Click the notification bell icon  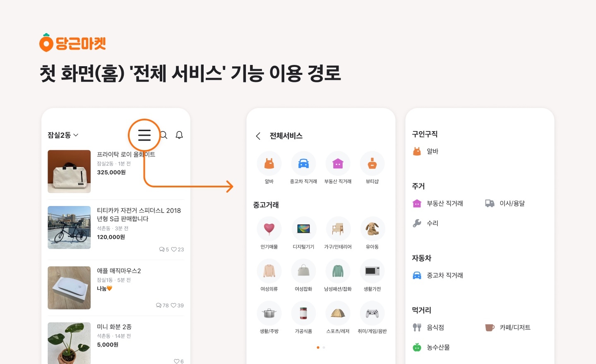click(179, 135)
